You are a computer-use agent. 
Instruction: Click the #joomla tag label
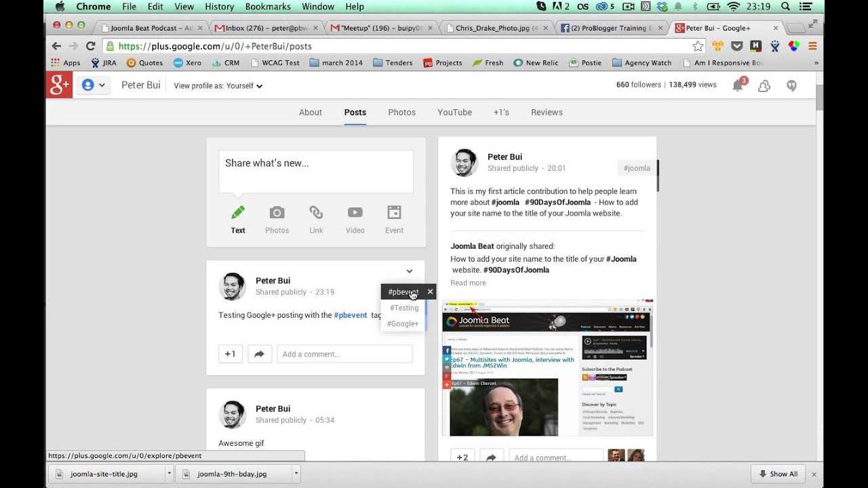[637, 168]
